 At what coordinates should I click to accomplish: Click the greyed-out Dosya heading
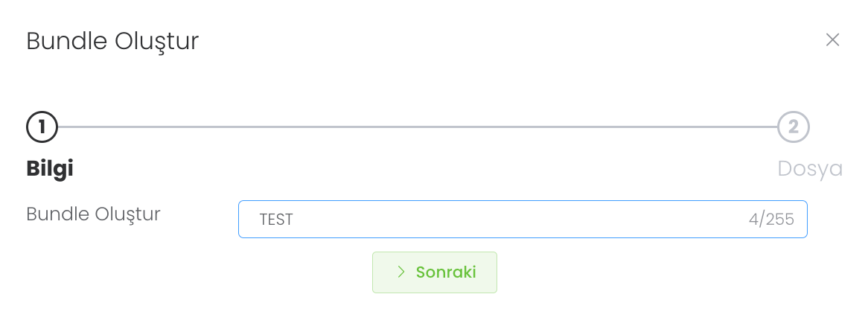(x=810, y=169)
